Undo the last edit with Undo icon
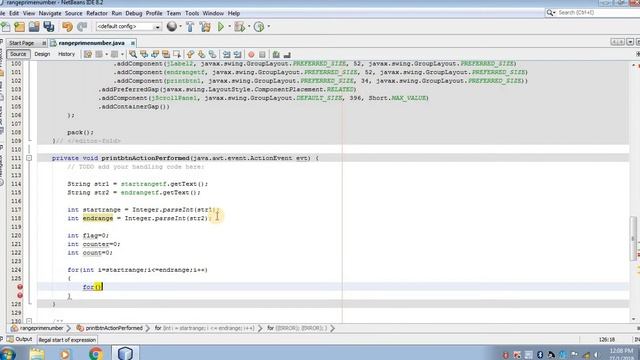The height and width of the screenshot is (360, 640). [67, 27]
